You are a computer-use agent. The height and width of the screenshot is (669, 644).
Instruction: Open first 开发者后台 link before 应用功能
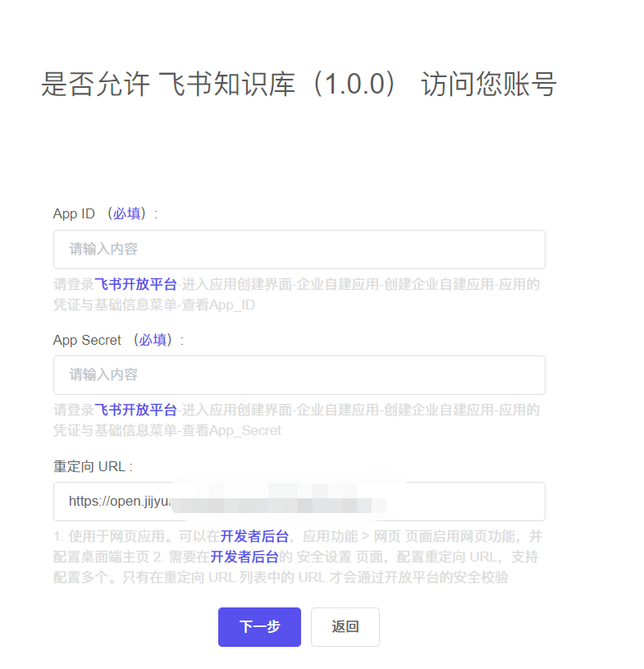254,536
